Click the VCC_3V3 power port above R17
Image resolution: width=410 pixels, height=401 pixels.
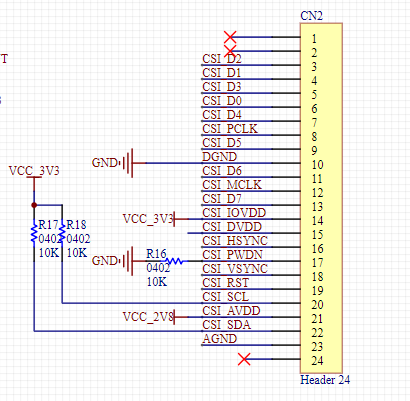point(34,171)
